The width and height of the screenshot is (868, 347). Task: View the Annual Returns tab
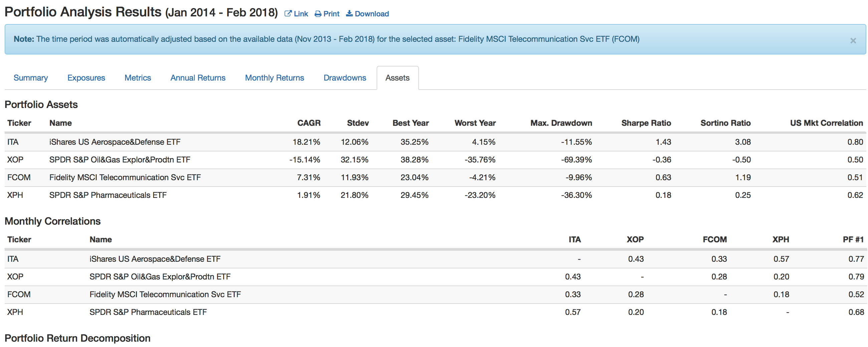click(x=198, y=78)
